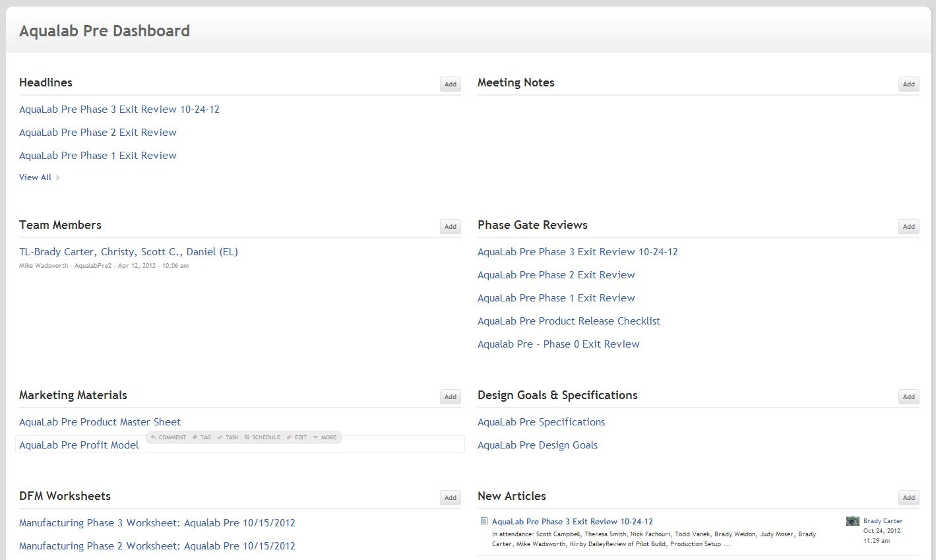936x560 pixels.
Task: Open AquaLab Pre Product Release Checklist
Action: coord(569,321)
